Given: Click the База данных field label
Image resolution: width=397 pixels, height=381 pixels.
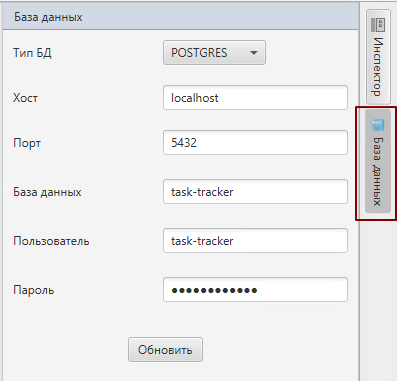Looking at the screenshot, I should 47,192.
